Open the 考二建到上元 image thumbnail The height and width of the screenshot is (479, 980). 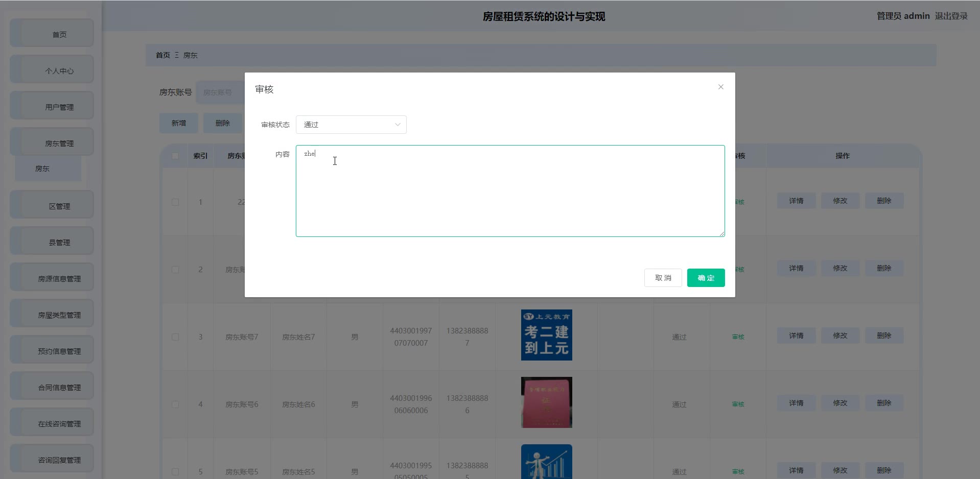click(x=546, y=335)
